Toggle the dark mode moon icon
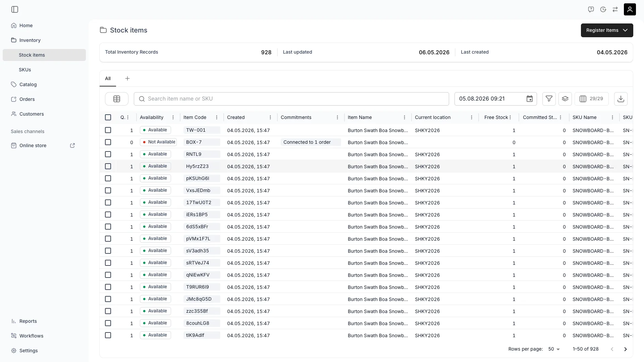644x362 pixels. point(603,9)
